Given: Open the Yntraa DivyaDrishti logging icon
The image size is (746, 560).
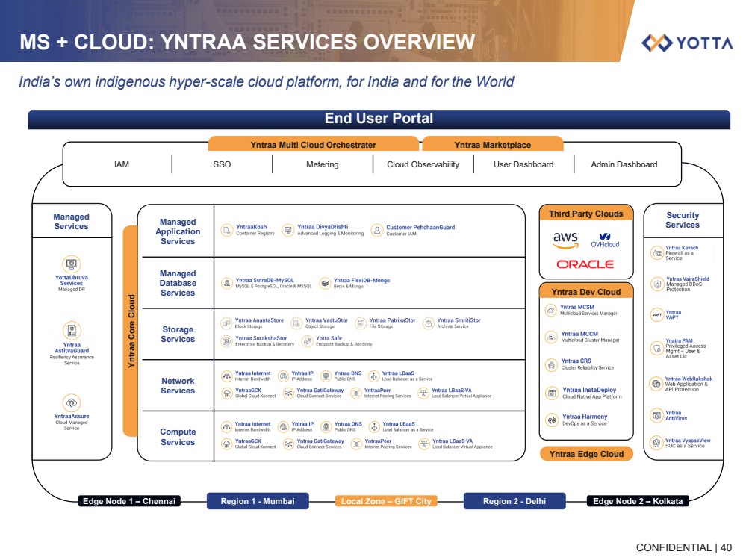Looking at the screenshot, I should pos(288,231).
